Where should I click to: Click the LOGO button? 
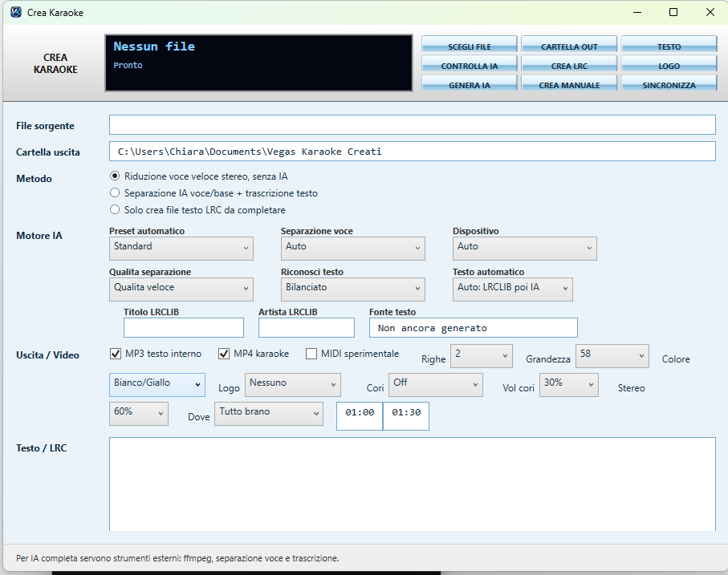coord(669,63)
